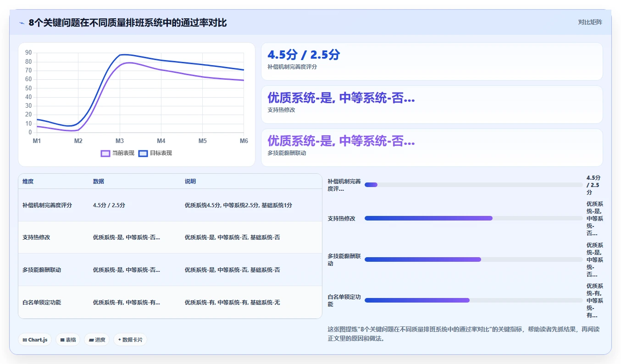Select the 进度 chip
This screenshot has height=364, width=621.
click(x=97, y=340)
